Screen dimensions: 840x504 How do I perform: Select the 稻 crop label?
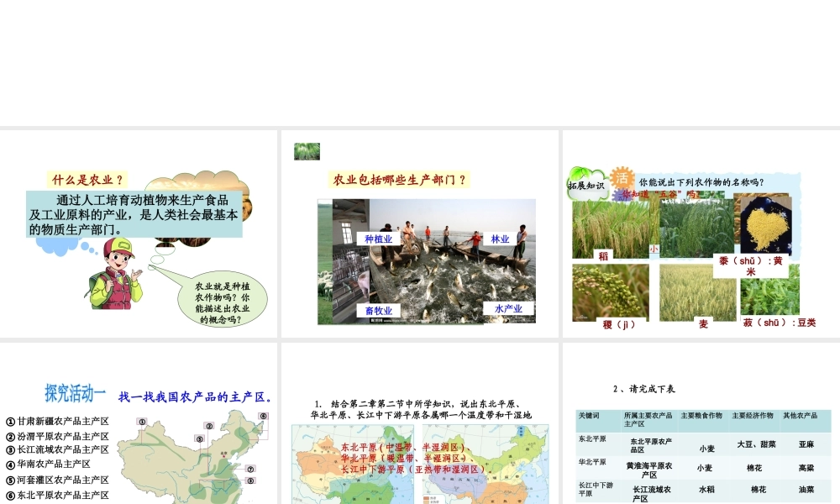(604, 256)
